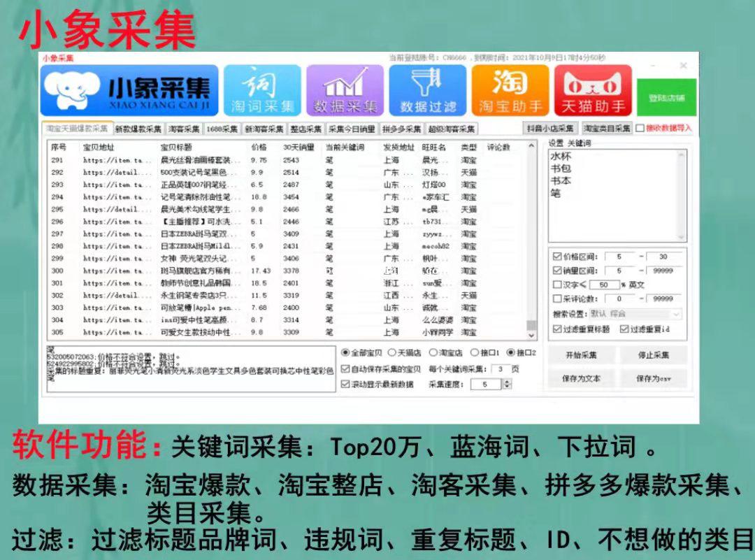Switch to the 采集今日销量 tab
Screen dimensions: 755x560
(352, 129)
